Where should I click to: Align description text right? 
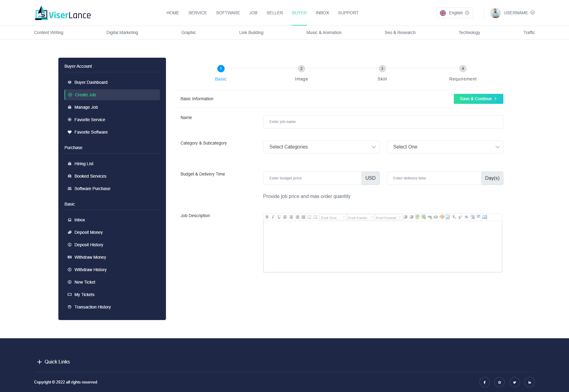click(x=297, y=217)
